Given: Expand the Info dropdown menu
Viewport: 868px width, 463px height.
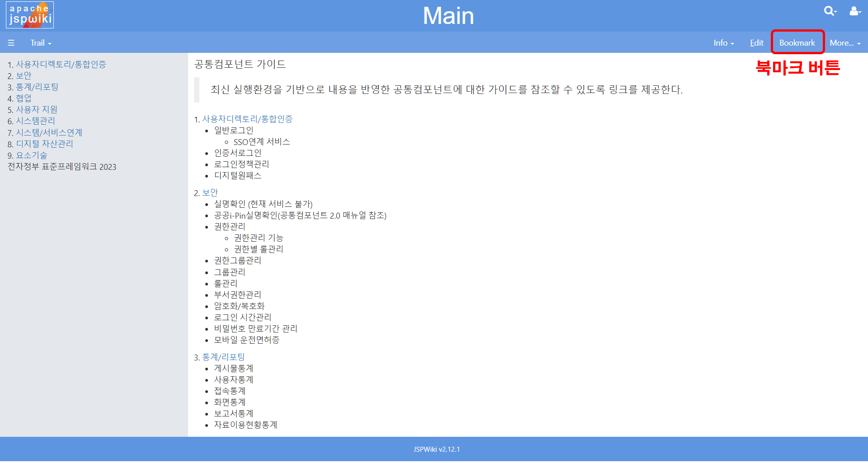Looking at the screenshot, I should 723,43.
